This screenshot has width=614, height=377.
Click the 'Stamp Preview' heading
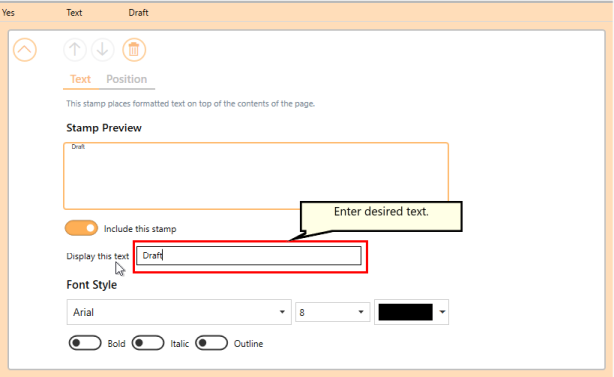tap(104, 128)
